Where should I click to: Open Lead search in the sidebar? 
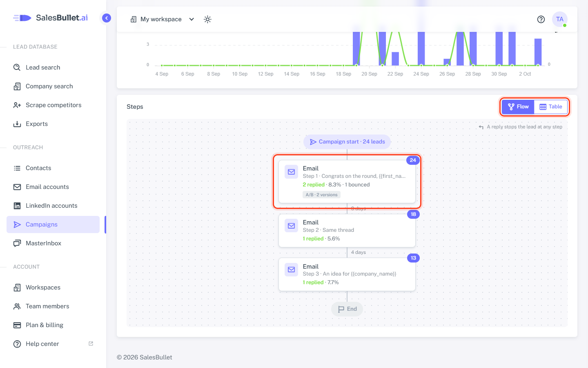pos(53,67)
